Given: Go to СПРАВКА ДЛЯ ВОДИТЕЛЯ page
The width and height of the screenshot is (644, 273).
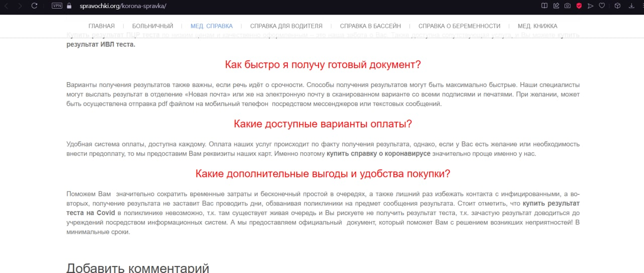Looking at the screenshot, I should pyautogui.click(x=286, y=26).
